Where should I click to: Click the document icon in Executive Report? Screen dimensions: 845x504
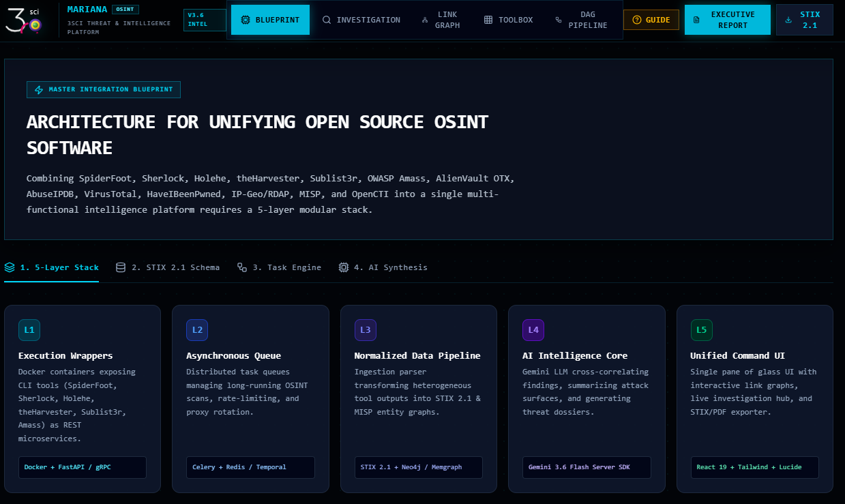pos(696,20)
